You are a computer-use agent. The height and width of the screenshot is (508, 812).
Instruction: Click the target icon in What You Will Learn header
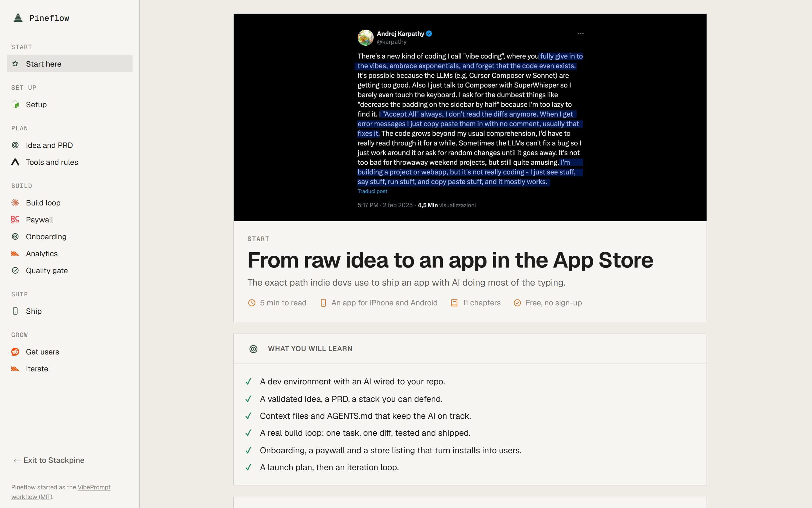pyautogui.click(x=254, y=349)
